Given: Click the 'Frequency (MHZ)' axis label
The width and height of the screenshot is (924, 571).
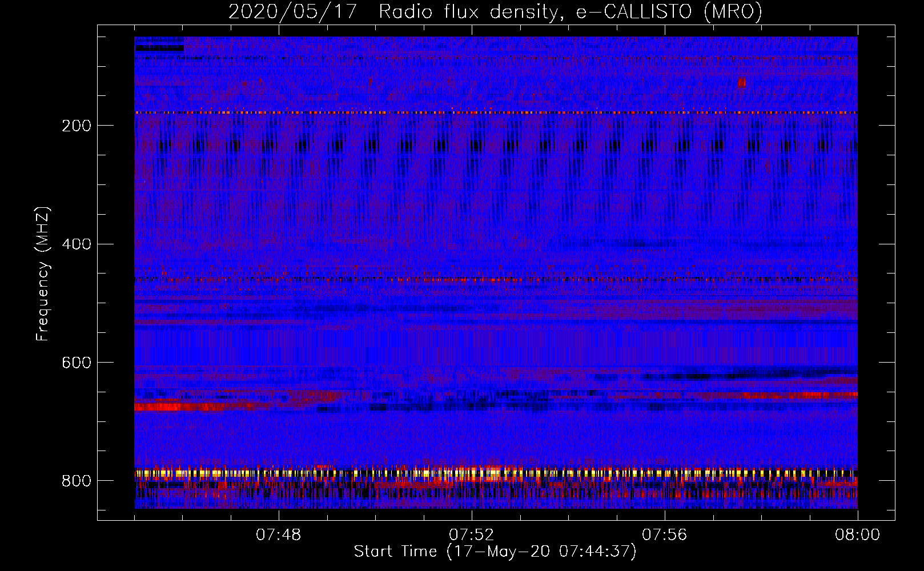Looking at the screenshot, I should coord(43,274).
